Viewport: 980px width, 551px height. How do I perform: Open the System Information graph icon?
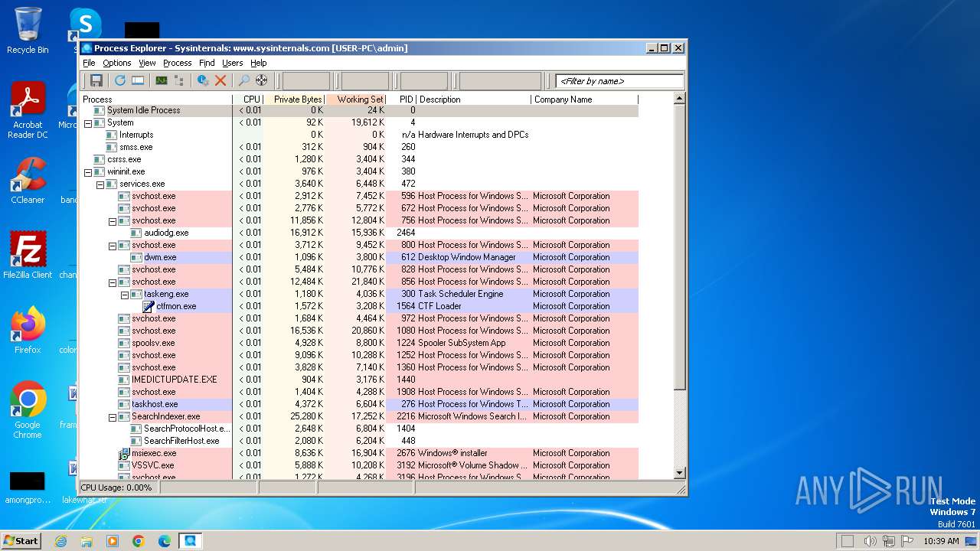[x=162, y=80]
